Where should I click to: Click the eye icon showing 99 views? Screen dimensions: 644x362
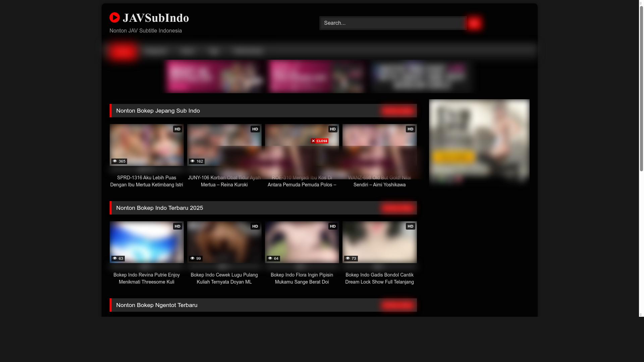pyautogui.click(x=193, y=258)
